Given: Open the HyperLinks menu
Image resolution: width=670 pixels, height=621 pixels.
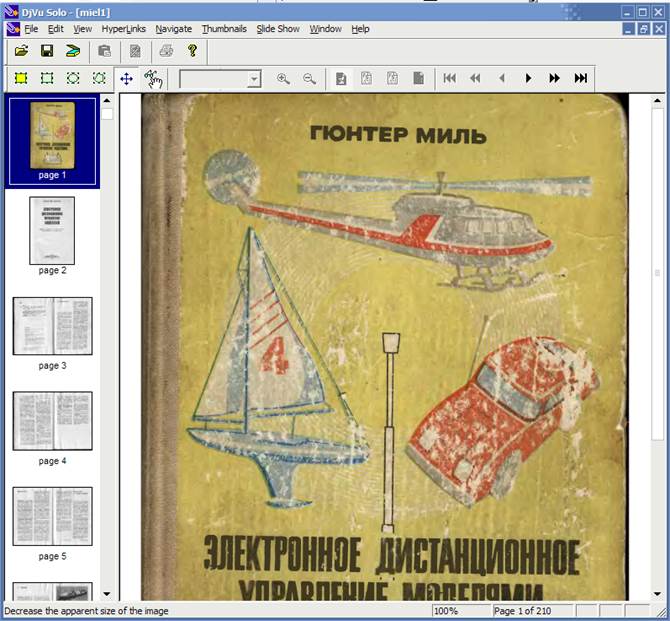Looking at the screenshot, I should click(x=123, y=29).
